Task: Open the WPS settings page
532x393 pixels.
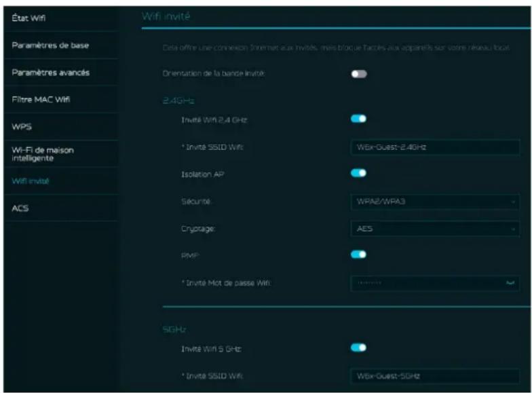Action: (x=22, y=126)
